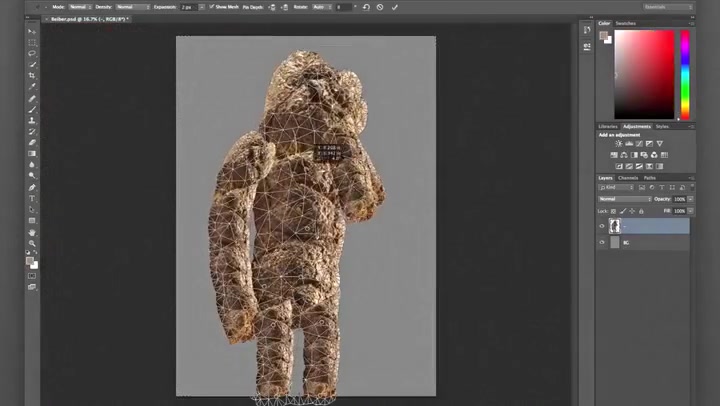Open the Swatches tab
The height and width of the screenshot is (406, 720).
[625, 23]
